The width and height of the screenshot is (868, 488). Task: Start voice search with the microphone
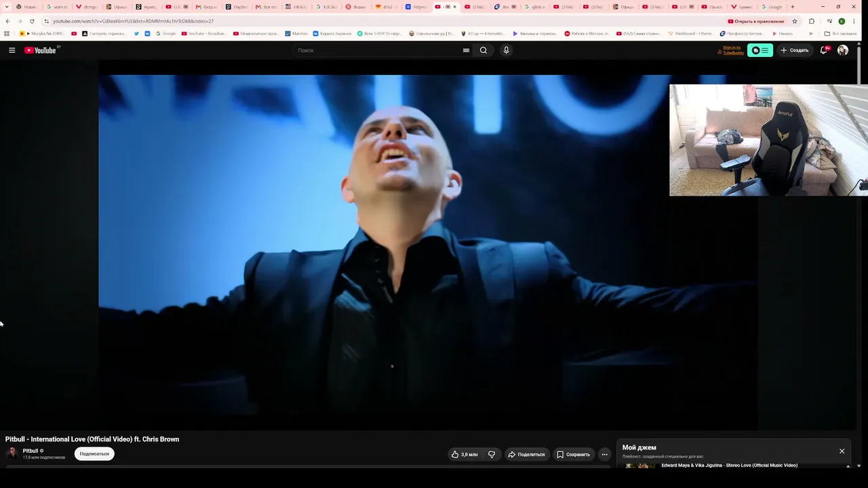click(x=506, y=50)
